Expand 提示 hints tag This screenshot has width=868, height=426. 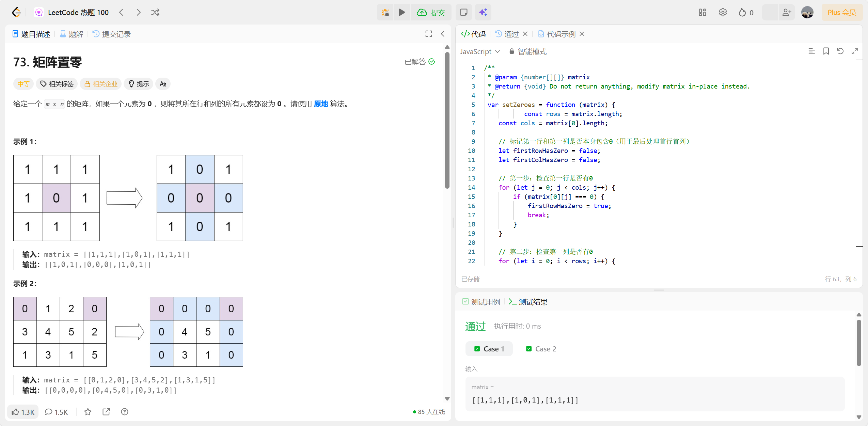tap(139, 84)
